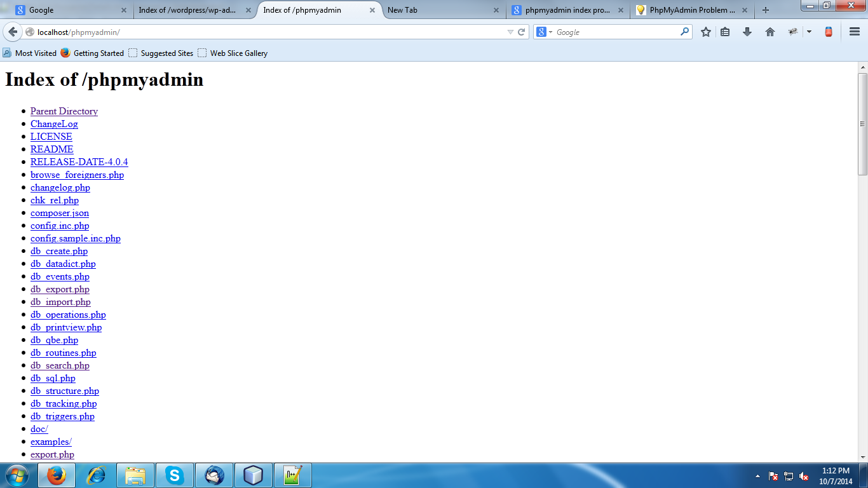The width and height of the screenshot is (868, 488).
Task: Open config.inc.php link
Action: 60,226
